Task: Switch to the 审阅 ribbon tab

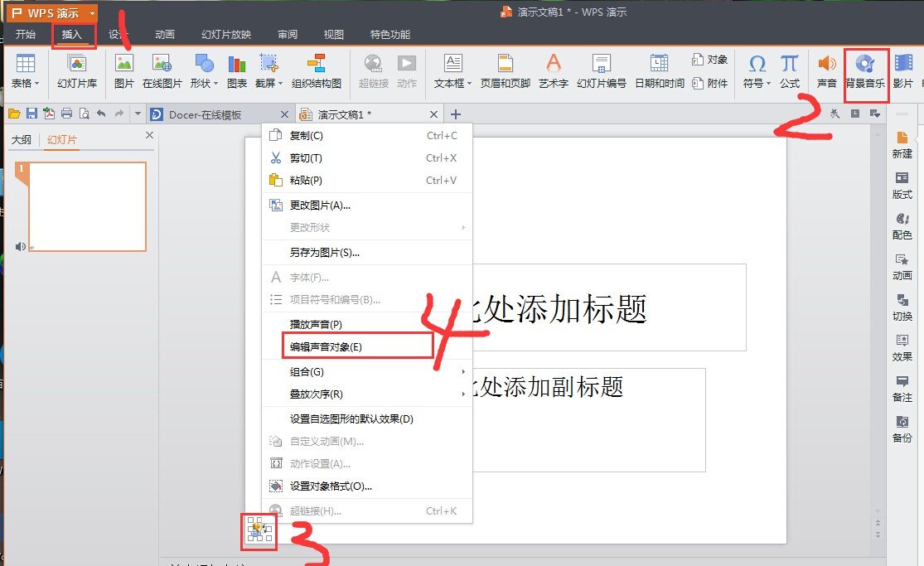Action: point(287,34)
